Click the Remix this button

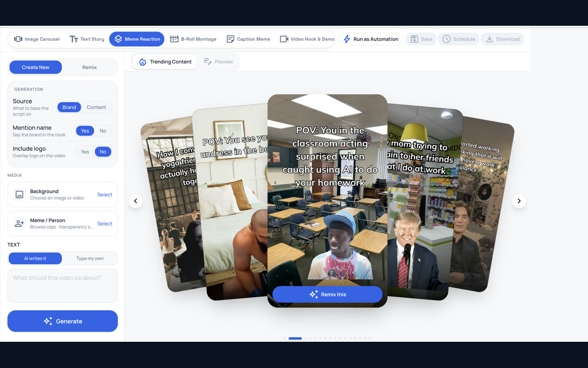pos(328,294)
